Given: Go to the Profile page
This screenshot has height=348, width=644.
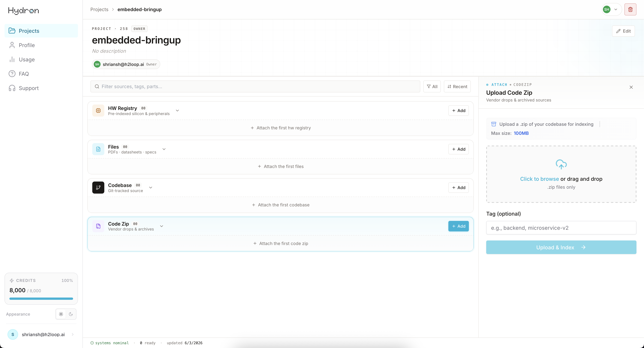Looking at the screenshot, I should pyautogui.click(x=41, y=45).
